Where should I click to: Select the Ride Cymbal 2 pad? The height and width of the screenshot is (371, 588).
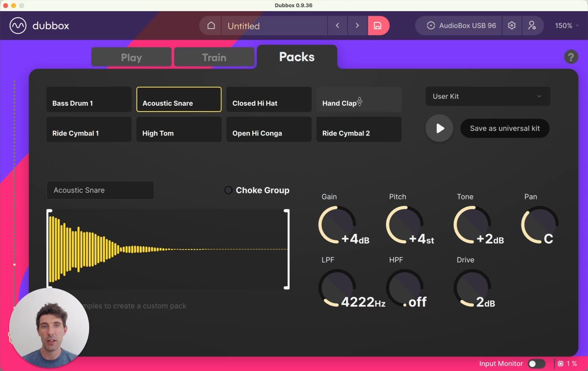tap(359, 129)
